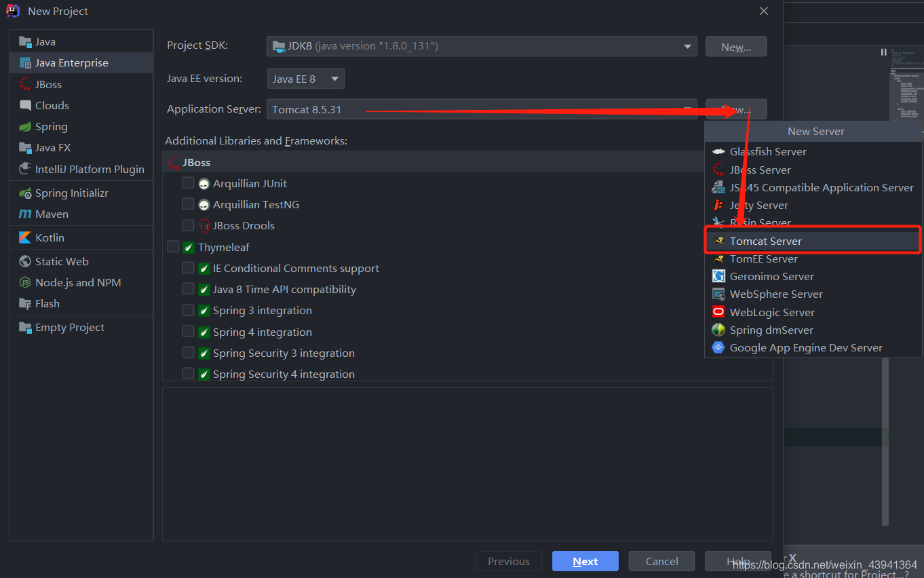924x578 pixels.
Task: Choose WebSphere Server menu entry
Action: 813,294
